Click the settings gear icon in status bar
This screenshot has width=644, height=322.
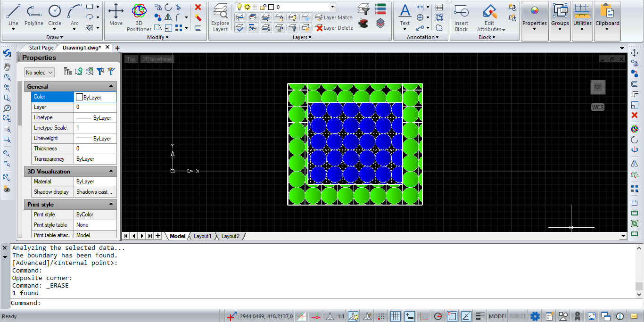(x=535, y=316)
